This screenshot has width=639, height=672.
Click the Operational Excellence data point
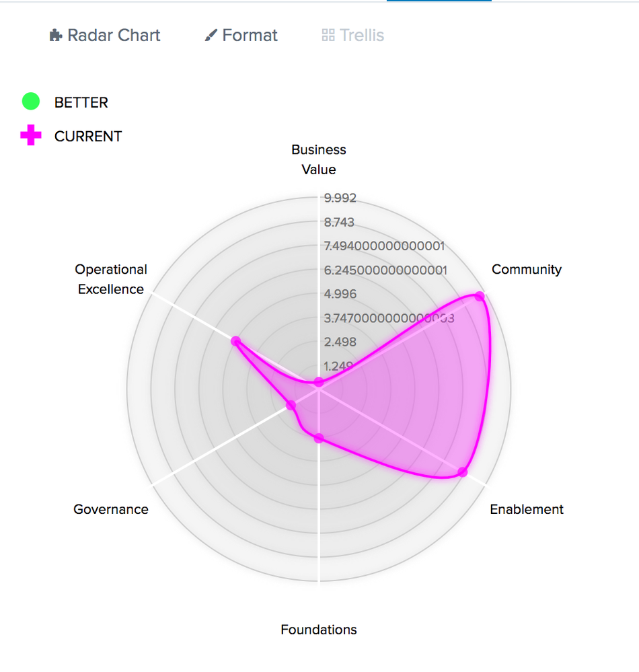pyautogui.click(x=235, y=341)
